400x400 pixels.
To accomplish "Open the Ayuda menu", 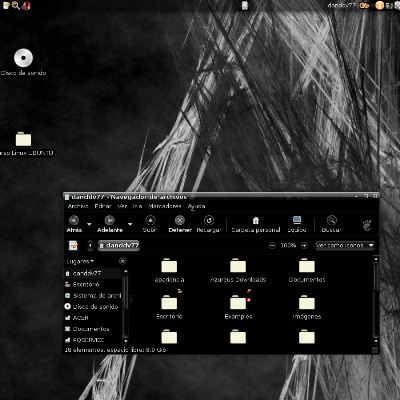I will coord(196,207).
